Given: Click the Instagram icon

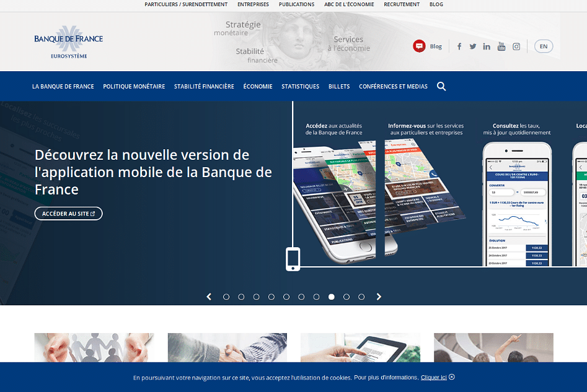Looking at the screenshot, I should coord(516,46).
